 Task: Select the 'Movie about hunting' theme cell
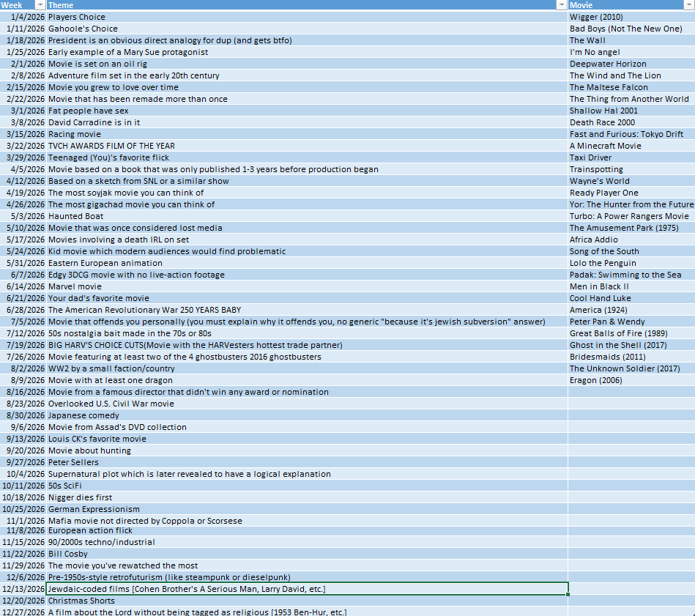tap(307, 450)
